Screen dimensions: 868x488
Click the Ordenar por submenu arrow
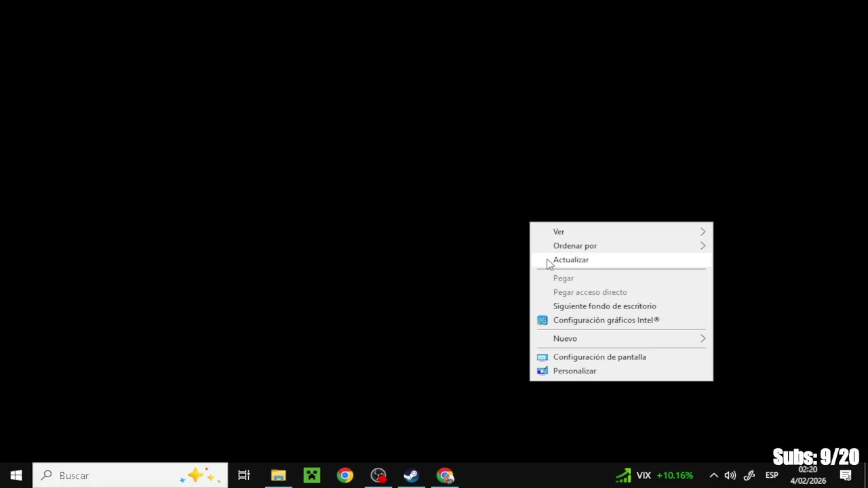click(703, 245)
